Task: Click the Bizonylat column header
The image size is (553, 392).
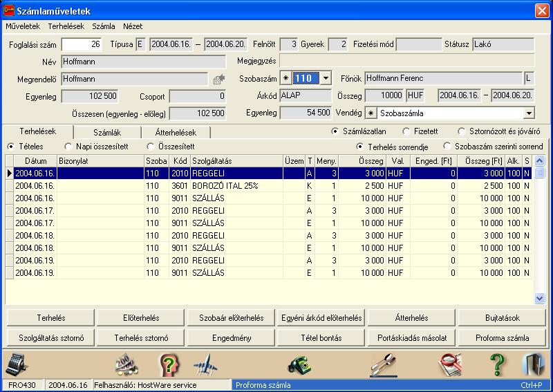Action: click(100, 161)
